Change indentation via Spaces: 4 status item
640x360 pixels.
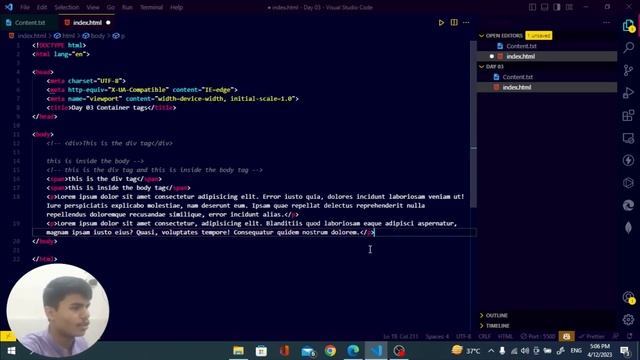pos(437,336)
